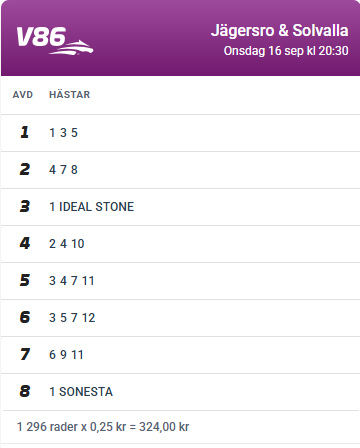The height and width of the screenshot is (448, 360).
Task: Click the 1 SONESTA entry
Action: click(x=81, y=392)
